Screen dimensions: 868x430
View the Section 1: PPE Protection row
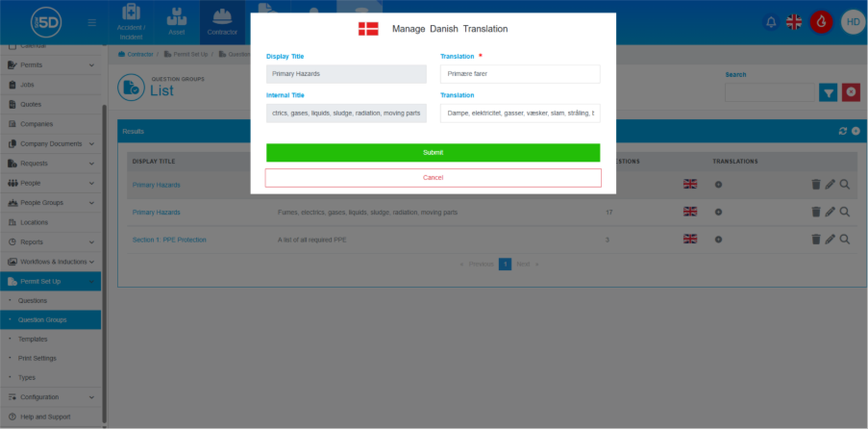(x=845, y=240)
